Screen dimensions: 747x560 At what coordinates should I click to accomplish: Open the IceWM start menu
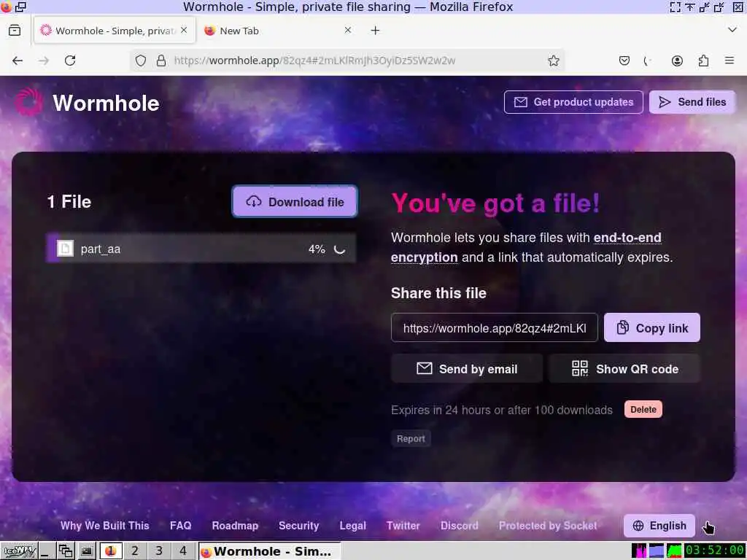point(19,551)
